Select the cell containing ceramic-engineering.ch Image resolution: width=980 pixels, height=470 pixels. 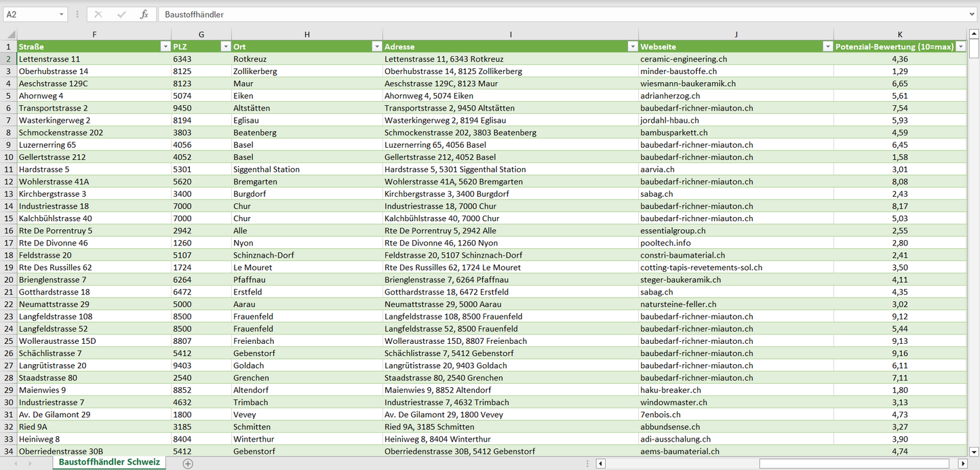(x=735, y=59)
